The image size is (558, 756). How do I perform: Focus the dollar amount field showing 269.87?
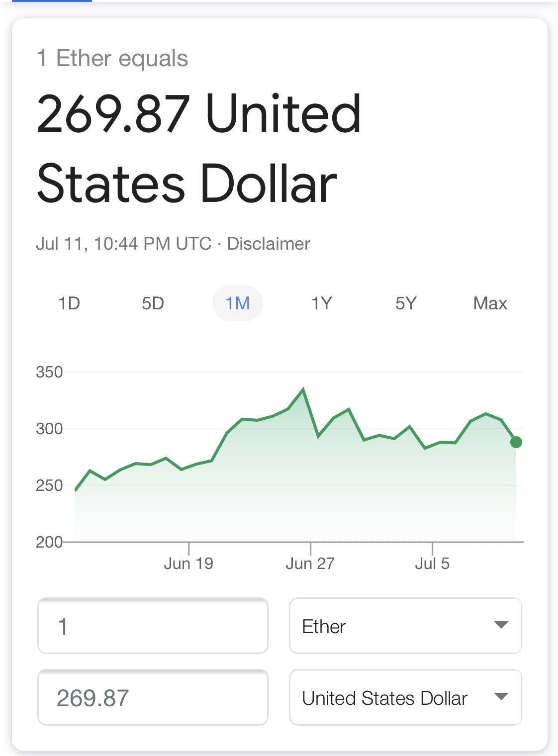point(153,697)
